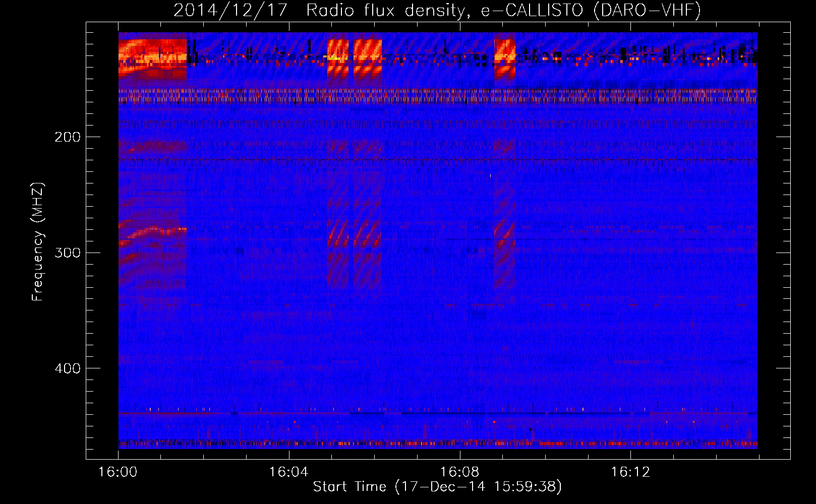
Task: Click the '200' frequency tick label
Action: 68,137
